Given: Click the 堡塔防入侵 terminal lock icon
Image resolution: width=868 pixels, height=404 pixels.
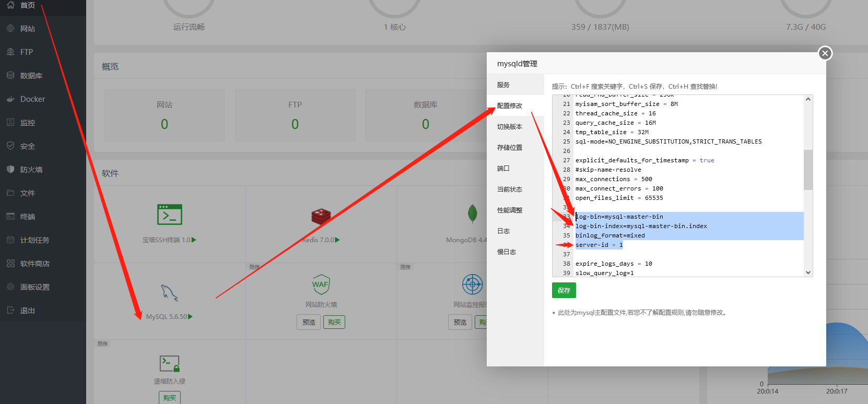Looking at the screenshot, I should coord(170,363).
